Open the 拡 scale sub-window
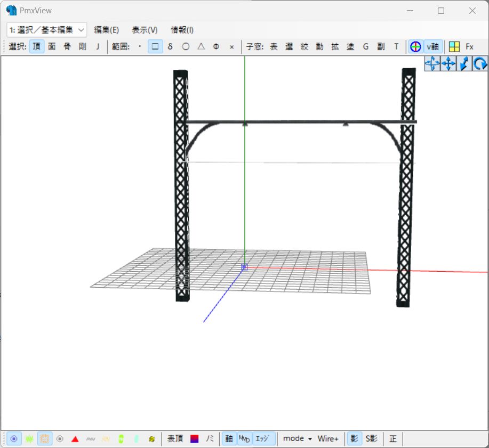The width and height of the screenshot is (489, 448). 335,47
